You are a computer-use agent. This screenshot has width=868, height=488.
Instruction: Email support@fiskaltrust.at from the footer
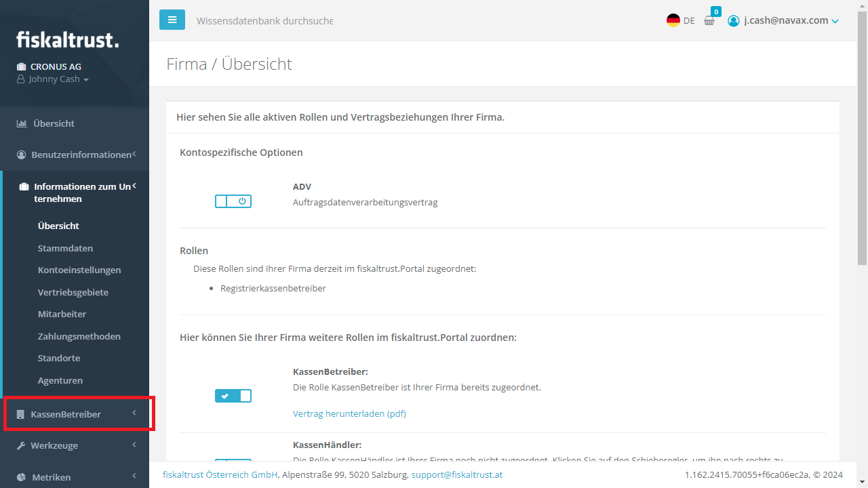[x=457, y=475]
